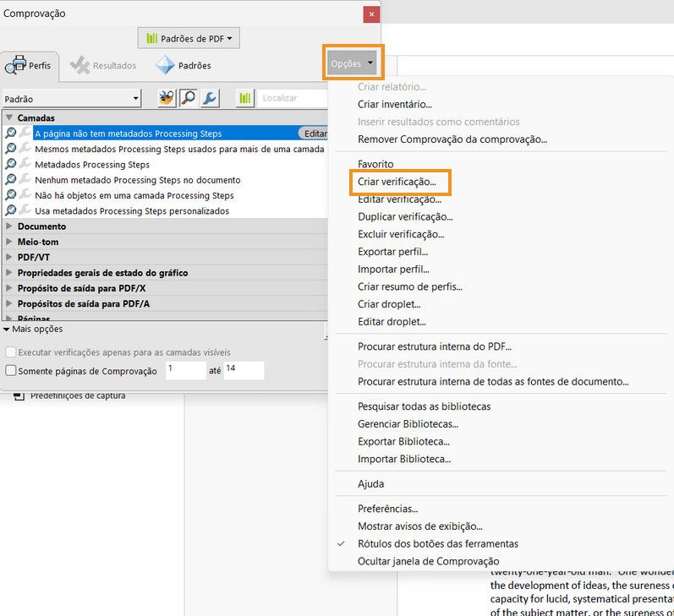Screen dimensions: 674x616
Task: Enable 'Somente páginas de Comprovação' checkbox
Action: [11, 370]
